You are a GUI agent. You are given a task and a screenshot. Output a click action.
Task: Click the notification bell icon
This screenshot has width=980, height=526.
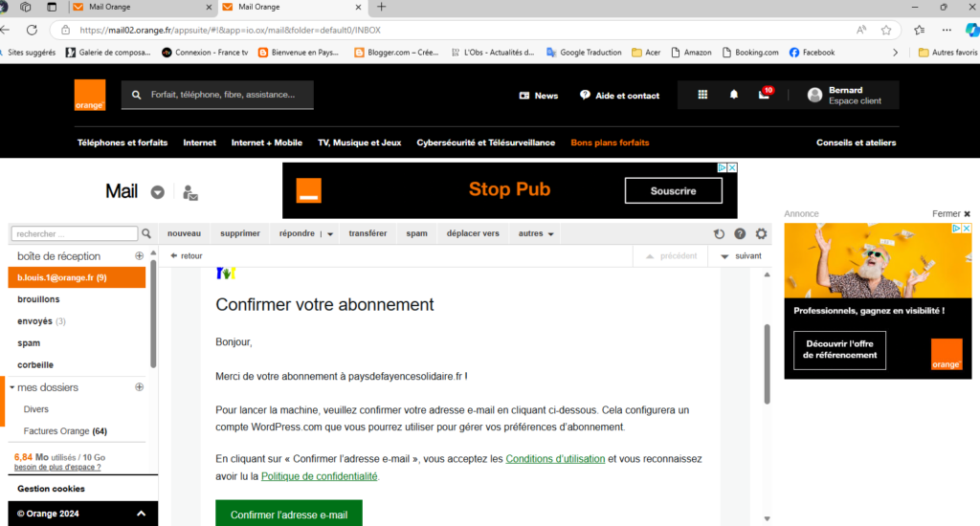click(x=734, y=95)
